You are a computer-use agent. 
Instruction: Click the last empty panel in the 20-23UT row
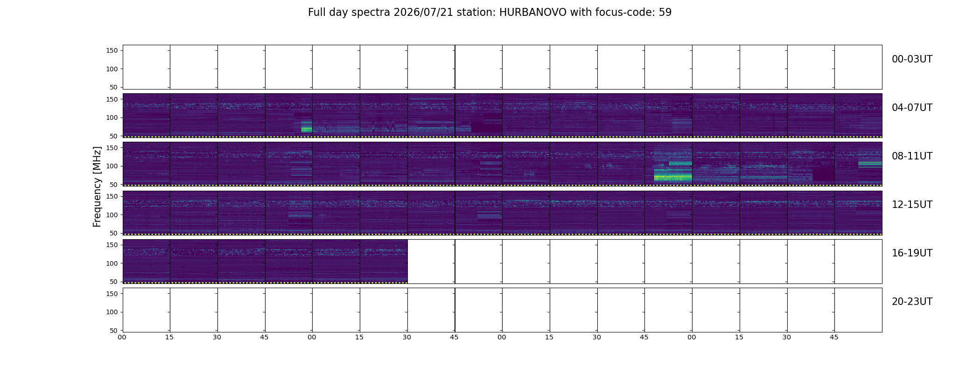858,310
